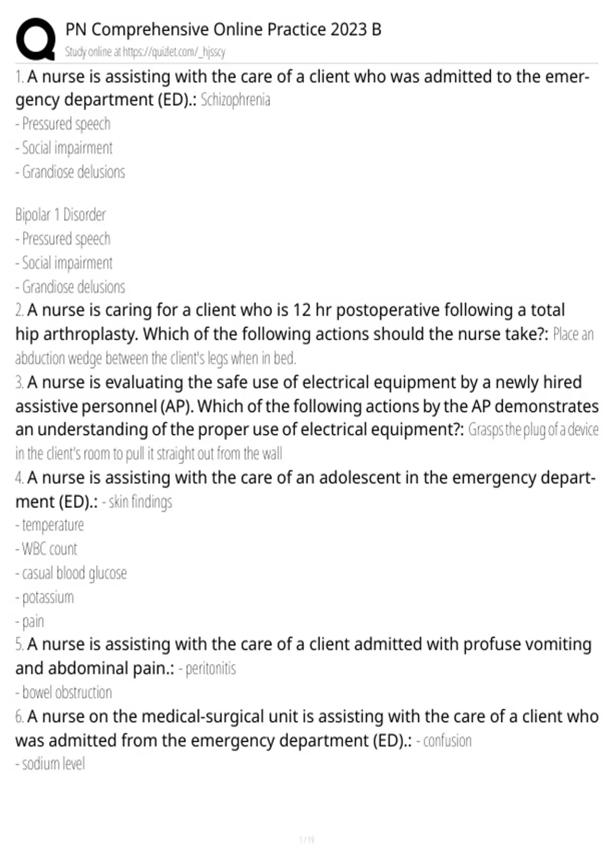The image size is (613, 868).
Task: Select question 3 about electrical equipment safety
Action: tap(306, 406)
